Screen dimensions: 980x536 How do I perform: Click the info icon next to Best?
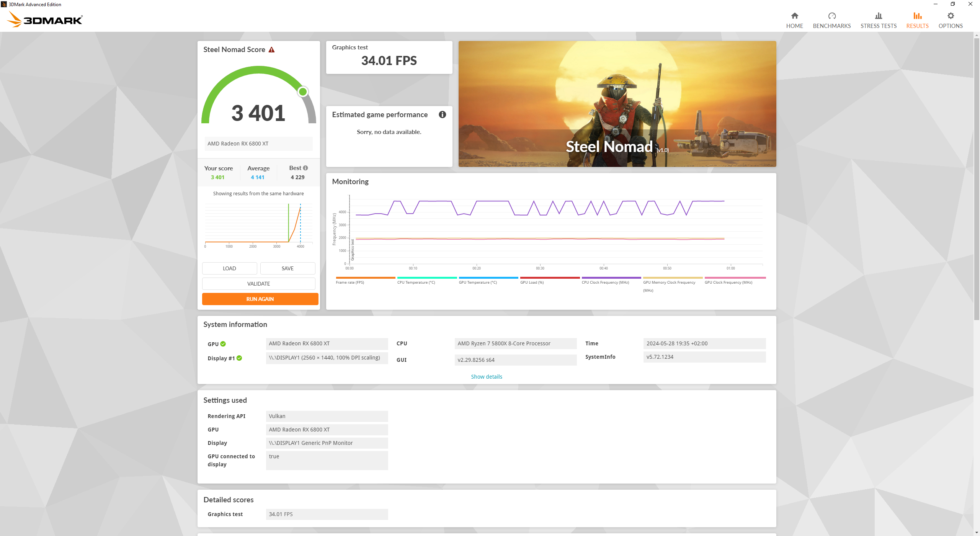305,168
